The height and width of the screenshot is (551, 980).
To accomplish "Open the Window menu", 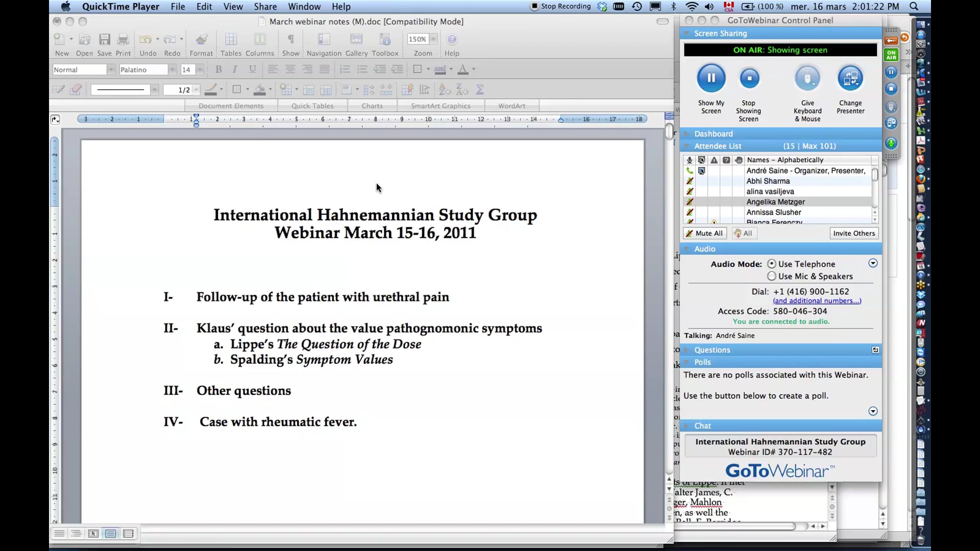I will pyautogui.click(x=304, y=7).
